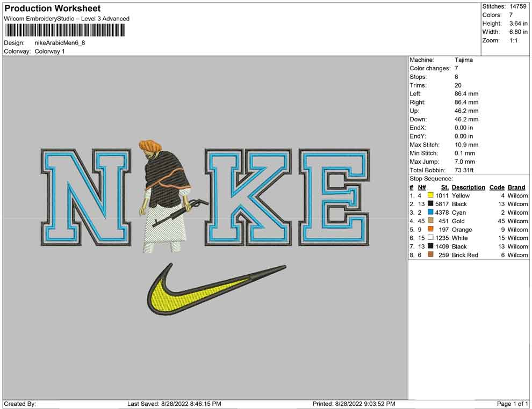Pick the Gold color swatch

(430, 221)
